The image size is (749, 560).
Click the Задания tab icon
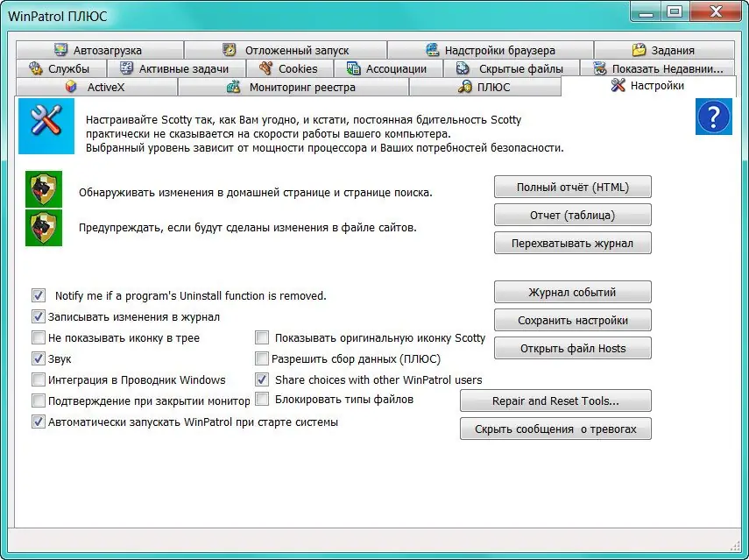pyautogui.click(x=639, y=50)
